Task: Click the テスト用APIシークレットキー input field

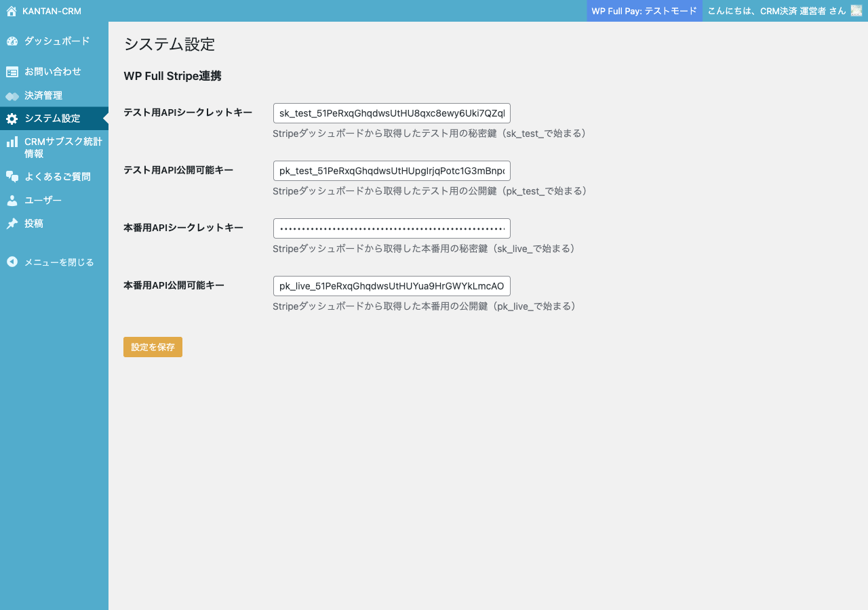Action: click(x=391, y=113)
